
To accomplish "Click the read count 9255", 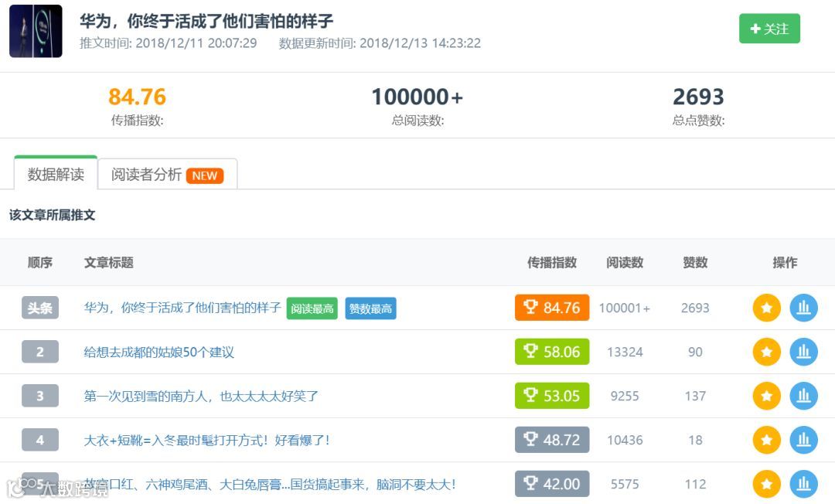I will (x=625, y=396).
